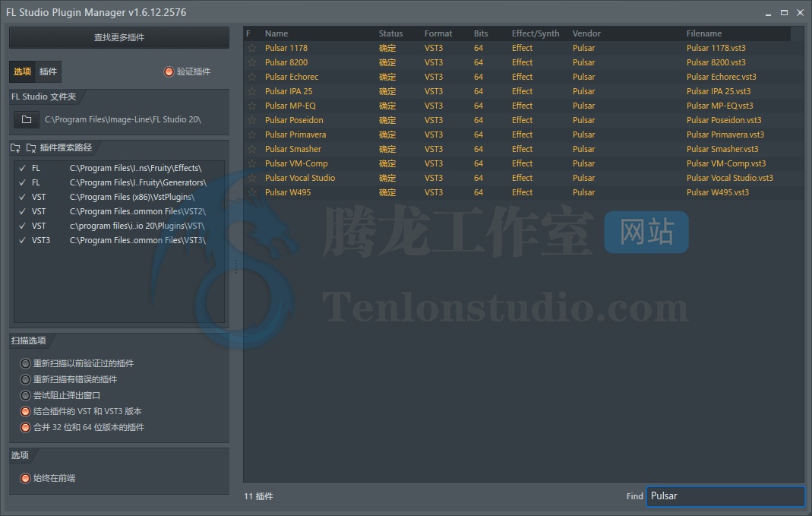
Task: Sort the list by Name column header
Action: point(276,33)
